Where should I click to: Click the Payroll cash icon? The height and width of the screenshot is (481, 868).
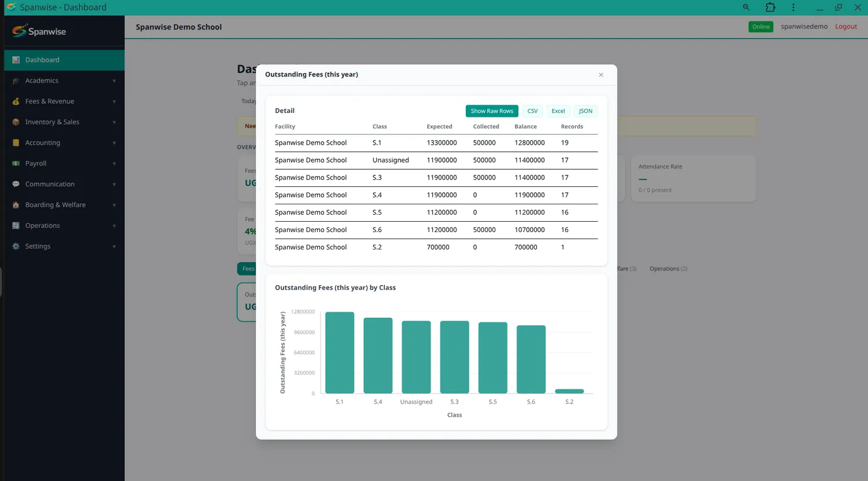pos(16,164)
